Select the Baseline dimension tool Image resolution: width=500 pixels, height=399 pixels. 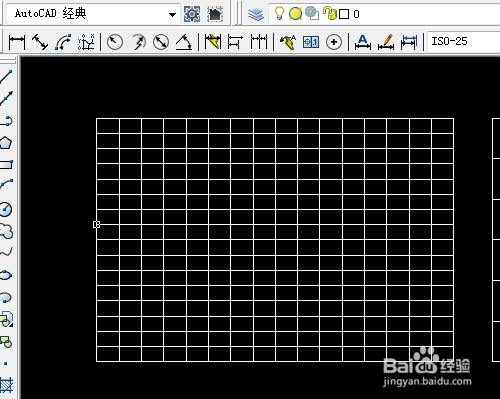(236, 42)
